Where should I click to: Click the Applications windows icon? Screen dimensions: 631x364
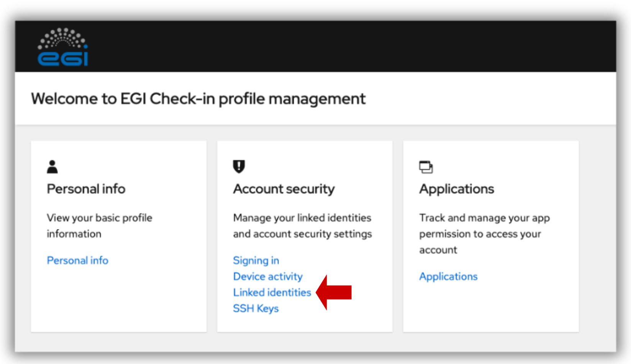point(426,167)
